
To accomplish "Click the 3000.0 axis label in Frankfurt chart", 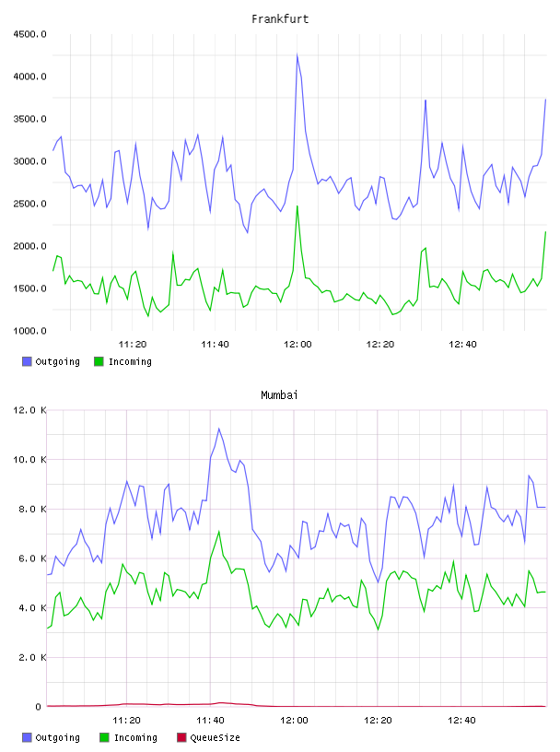I will coord(29,161).
